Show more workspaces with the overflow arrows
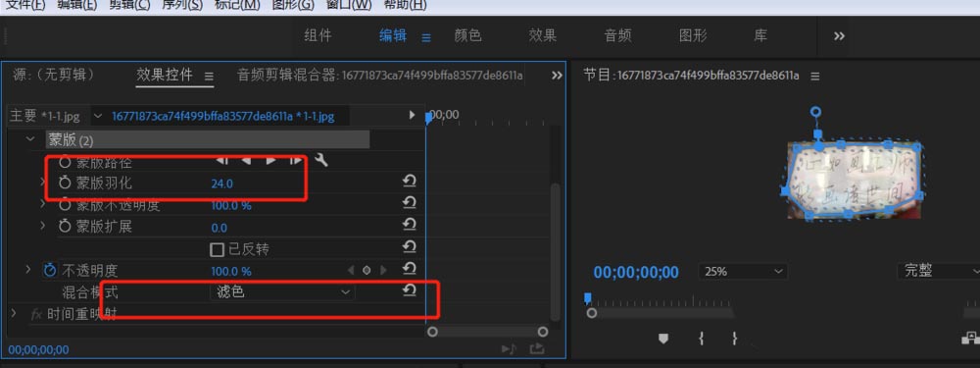 [x=840, y=36]
